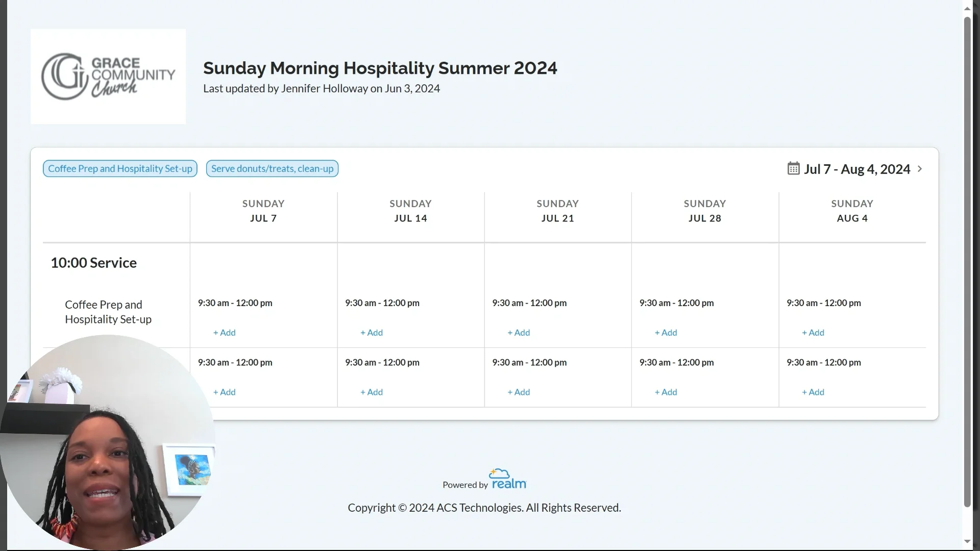
Task: Add a volunteer for Jul 14 coffee prep
Action: pyautogui.click(x=371, y=332)
